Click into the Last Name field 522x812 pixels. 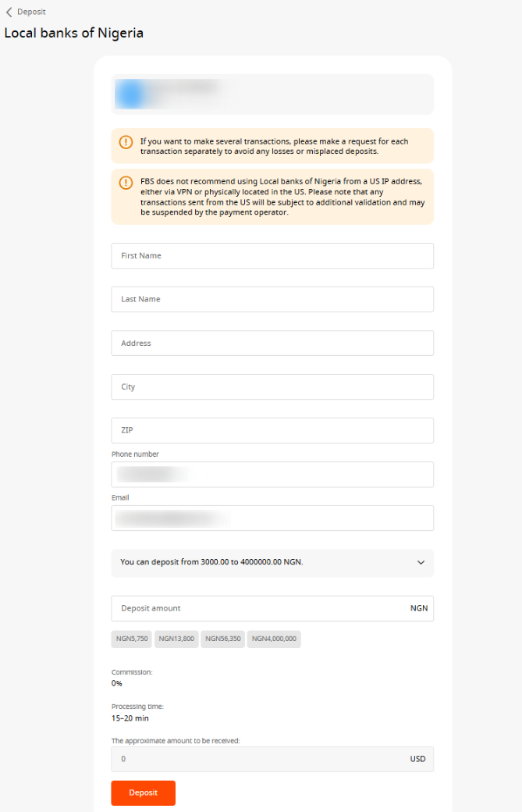[x=272, y=300]
